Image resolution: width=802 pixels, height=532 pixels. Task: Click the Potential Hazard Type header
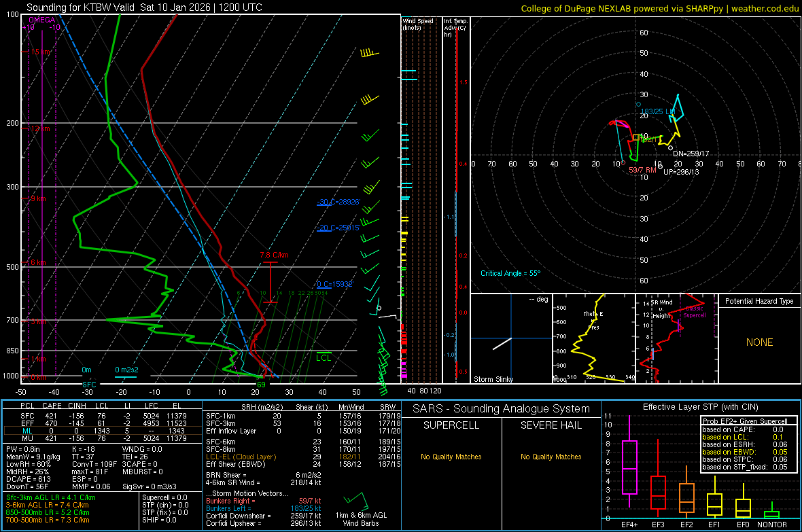(x=759, y=301)
